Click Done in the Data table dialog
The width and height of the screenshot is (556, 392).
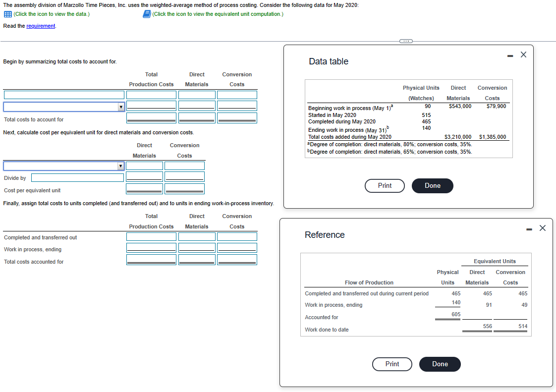[432, 186]
